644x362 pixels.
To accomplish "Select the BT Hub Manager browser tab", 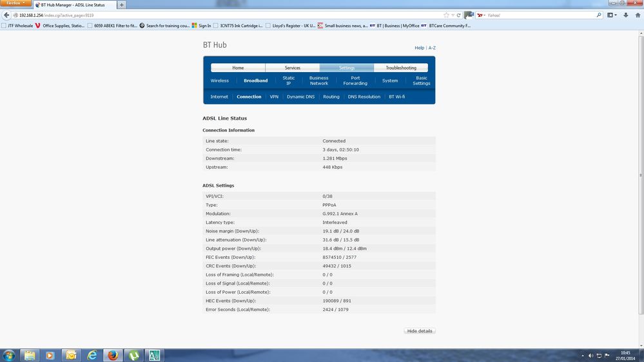I will click(x=74, y=5).
